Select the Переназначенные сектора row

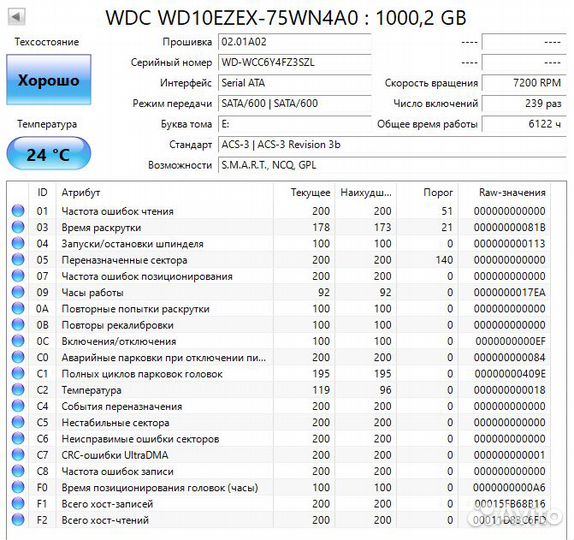(279, 260)
